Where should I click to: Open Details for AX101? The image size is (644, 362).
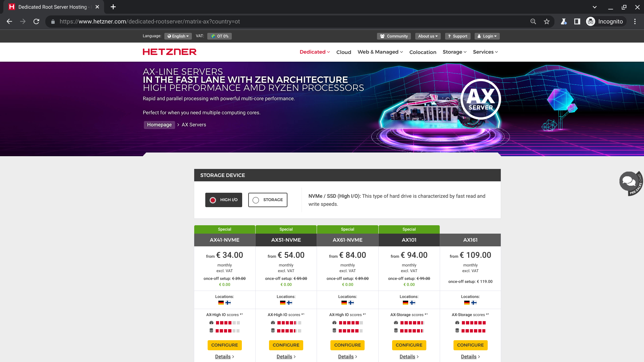[409, 357]
